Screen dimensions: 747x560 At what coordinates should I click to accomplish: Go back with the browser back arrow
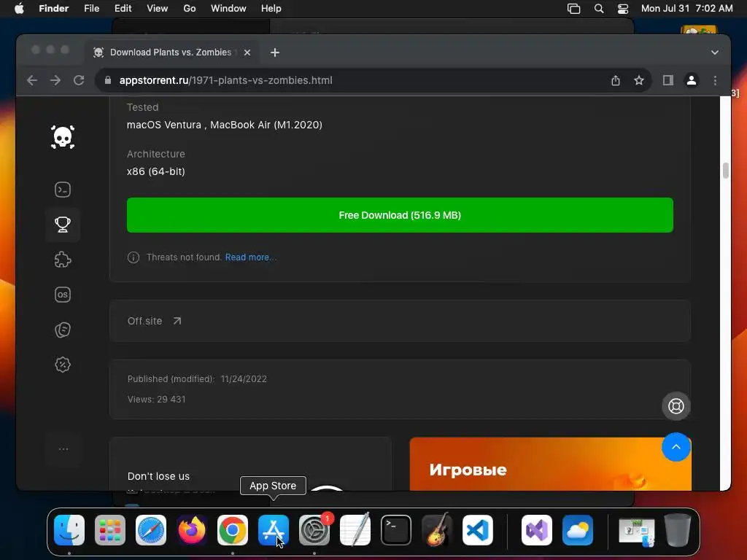tap(32, 80)
